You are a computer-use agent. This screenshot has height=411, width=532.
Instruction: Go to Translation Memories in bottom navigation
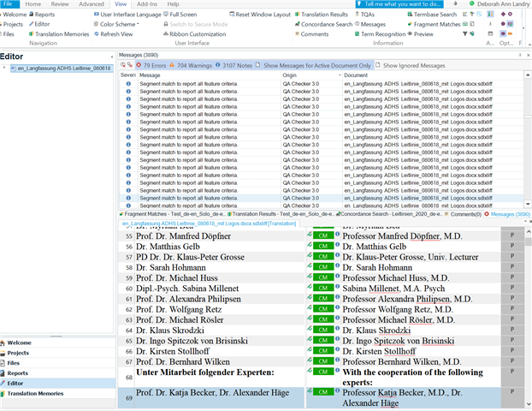57,393
